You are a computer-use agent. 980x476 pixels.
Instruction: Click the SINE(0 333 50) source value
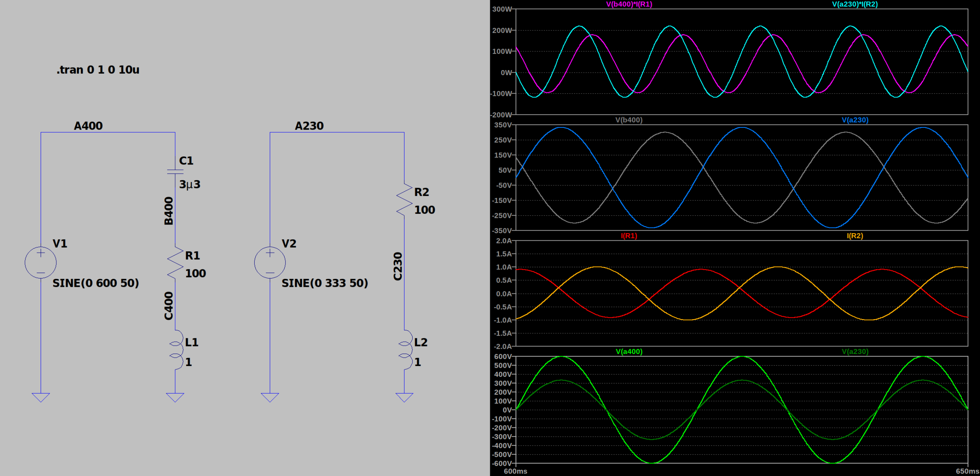[325, 283]
